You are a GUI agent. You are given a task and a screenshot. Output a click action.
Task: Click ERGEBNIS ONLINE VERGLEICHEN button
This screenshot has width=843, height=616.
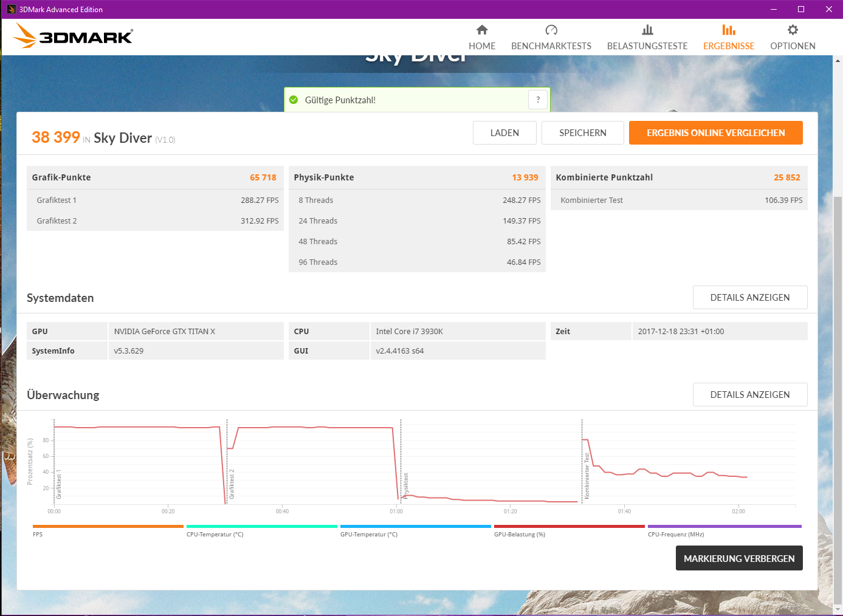pos(716,132)
